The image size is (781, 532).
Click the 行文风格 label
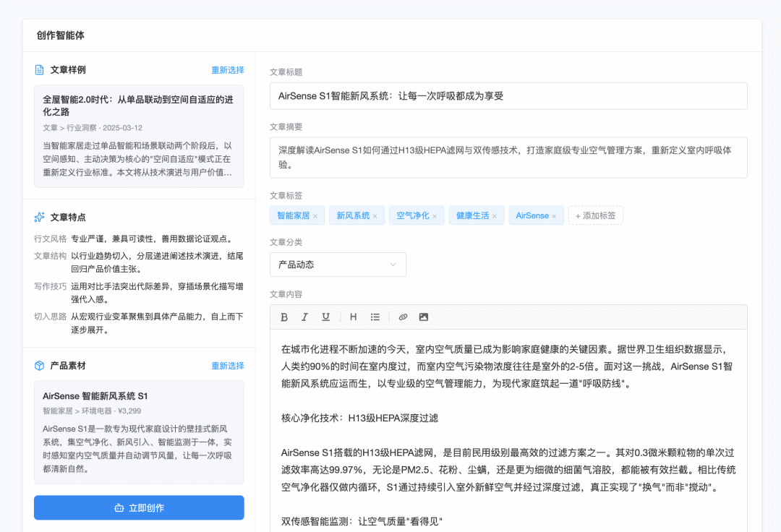coord(51,239)
